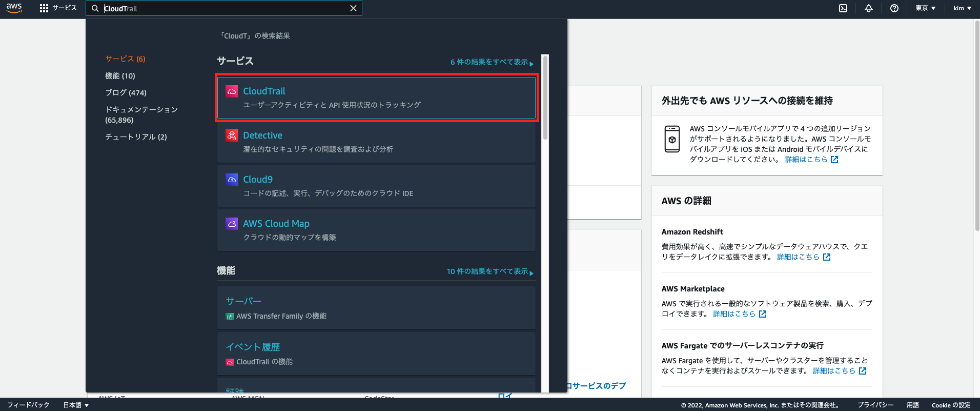The image size is (980, 411).
Task: Click the サービス label in header
Action: pyautogui.click(x=65, y=8)
